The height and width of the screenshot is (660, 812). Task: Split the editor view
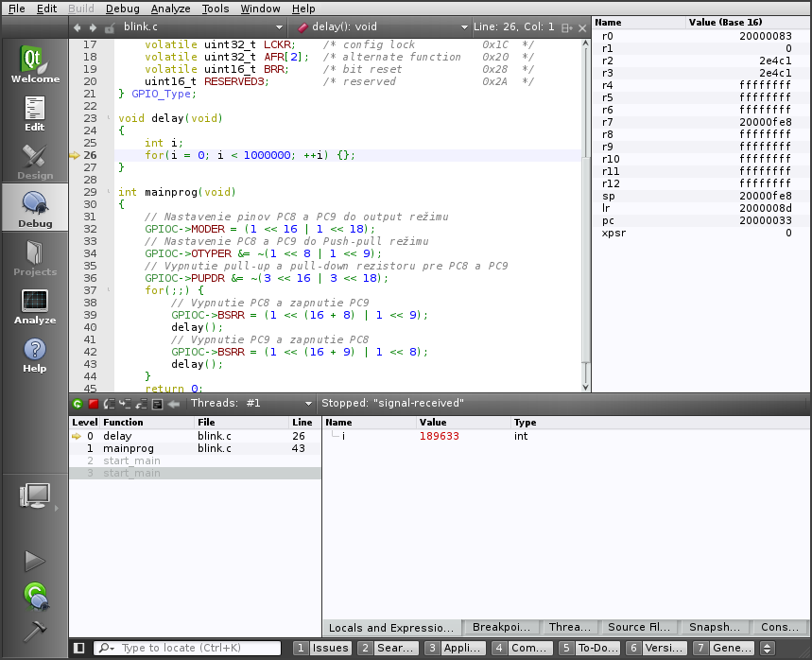point(567,27)
